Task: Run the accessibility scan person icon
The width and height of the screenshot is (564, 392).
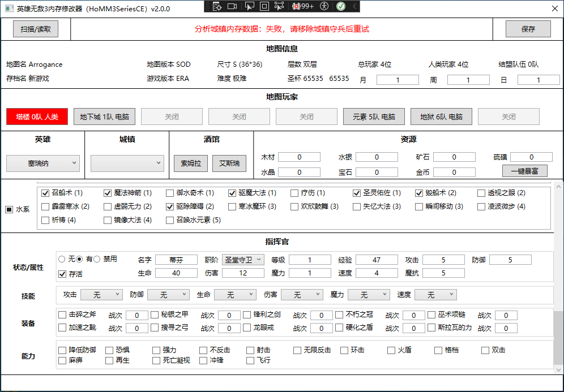Action: point(324,6)
